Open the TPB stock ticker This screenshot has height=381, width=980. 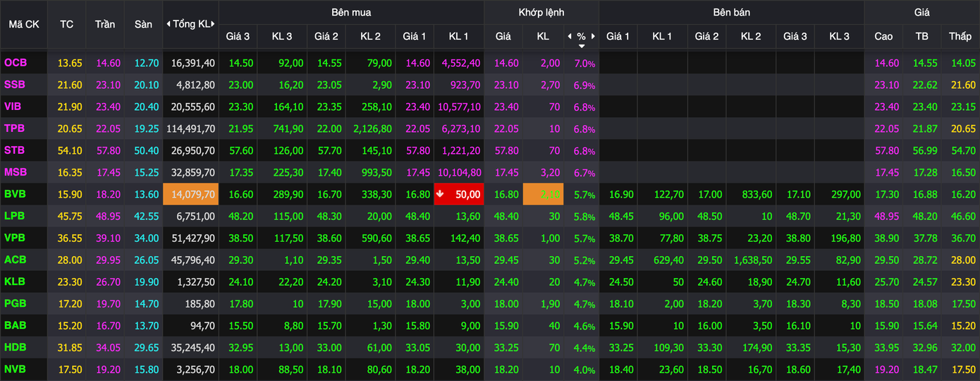[x=15, y=128]
